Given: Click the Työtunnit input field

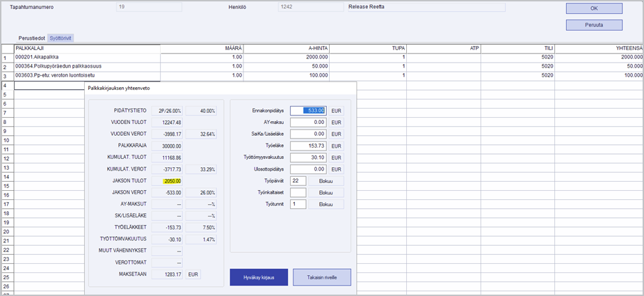Looking at the screenshot, I should (298, 204).
